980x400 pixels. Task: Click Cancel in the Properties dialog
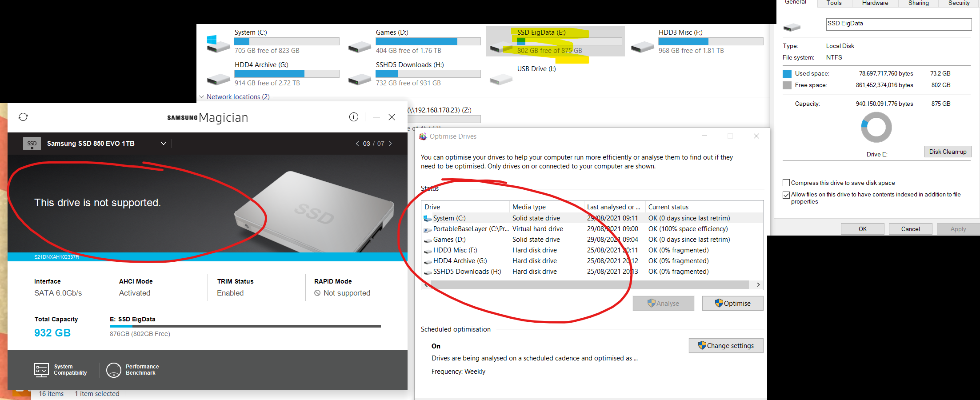(x=911, y=229)
